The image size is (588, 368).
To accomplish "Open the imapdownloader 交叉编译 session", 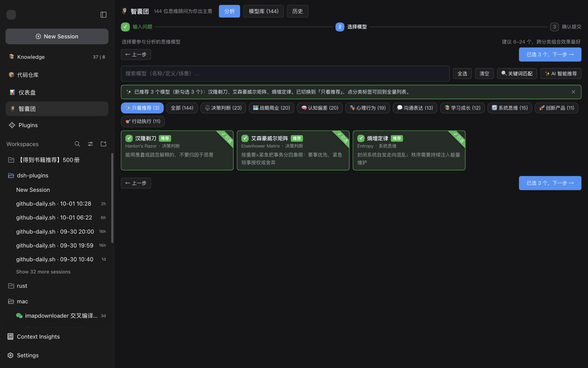I will tap(61, 316).
